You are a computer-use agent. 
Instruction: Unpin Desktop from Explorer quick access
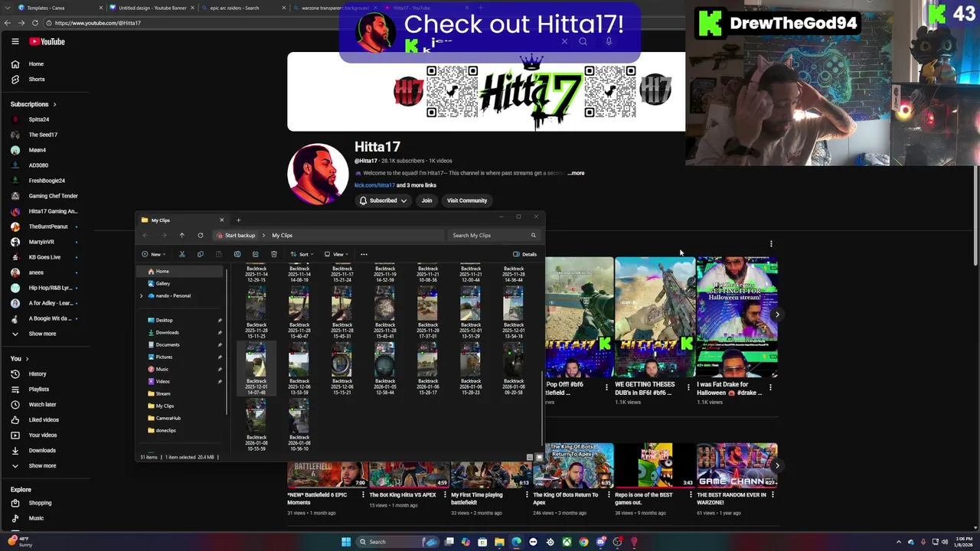(220, 320)
